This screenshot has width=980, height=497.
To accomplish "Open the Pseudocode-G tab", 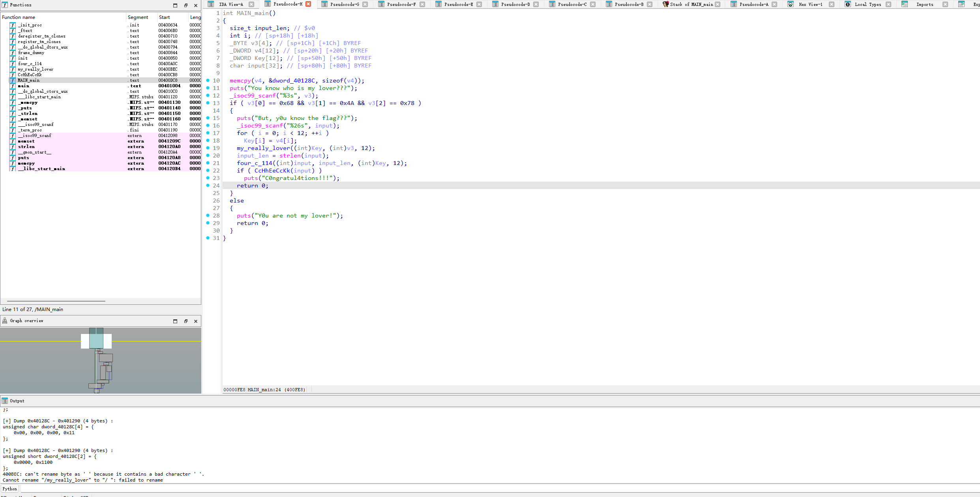I will tap(345, 4).
